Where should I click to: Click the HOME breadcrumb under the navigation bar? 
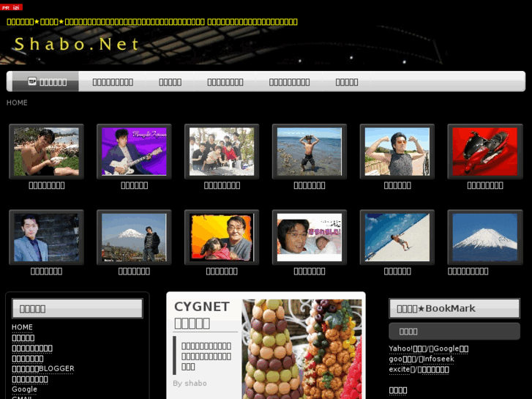[17, 102]
